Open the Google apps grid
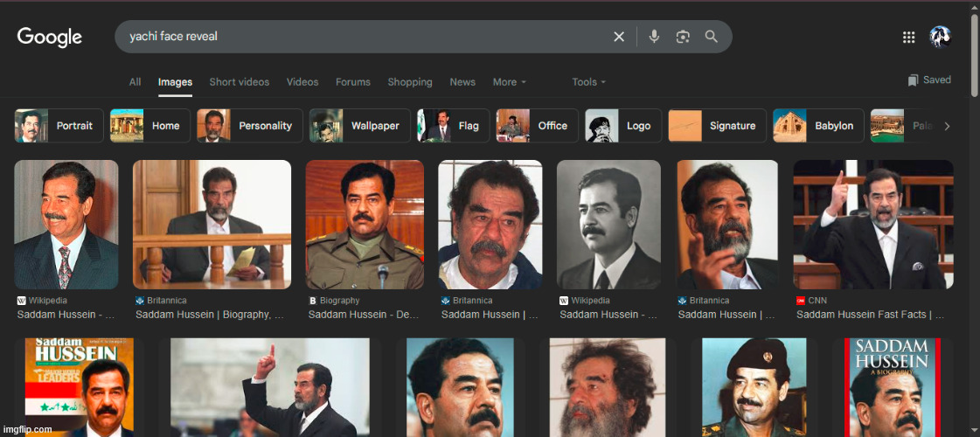This screenshot has width=980, height=437. tap(908, 38)
